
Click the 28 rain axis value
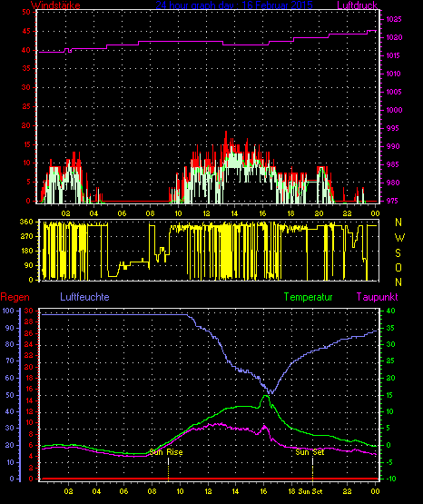(28, 321)
